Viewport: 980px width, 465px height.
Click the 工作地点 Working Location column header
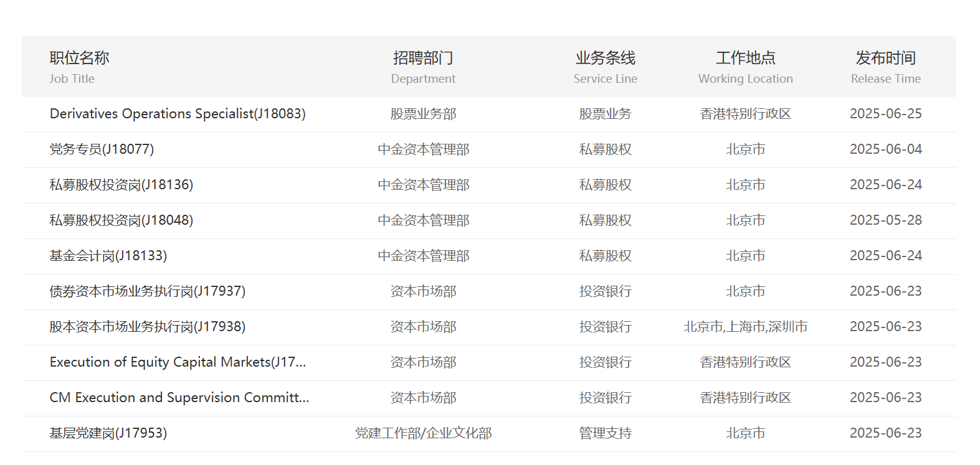pyautogui.click(x=745, y=66)
